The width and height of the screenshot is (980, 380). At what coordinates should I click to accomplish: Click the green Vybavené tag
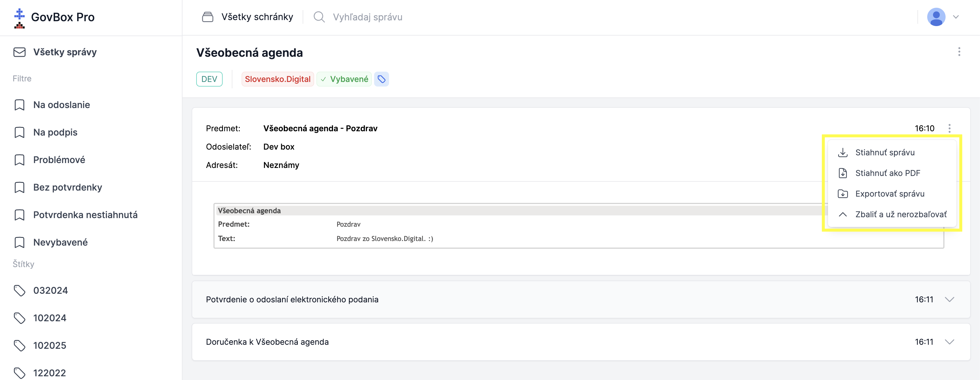[x=344, y=79]
